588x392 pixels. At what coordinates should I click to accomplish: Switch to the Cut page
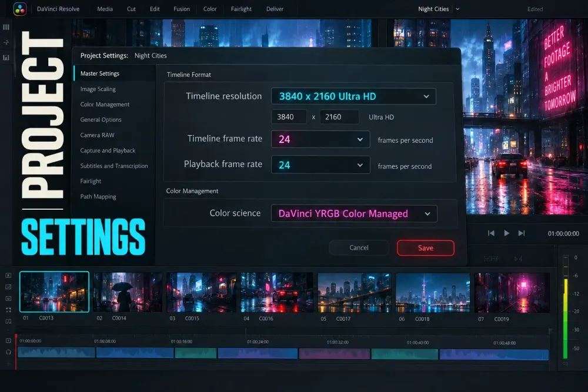click(131, 9)
